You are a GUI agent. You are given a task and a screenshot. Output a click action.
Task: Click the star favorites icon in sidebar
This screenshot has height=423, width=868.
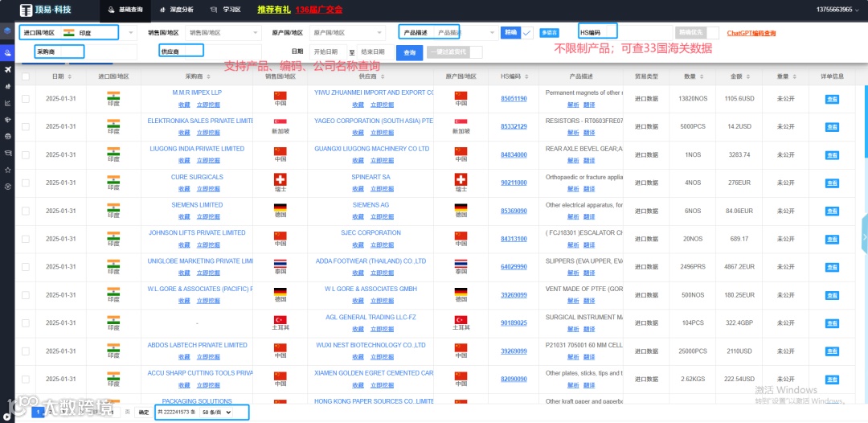point(7,170)
